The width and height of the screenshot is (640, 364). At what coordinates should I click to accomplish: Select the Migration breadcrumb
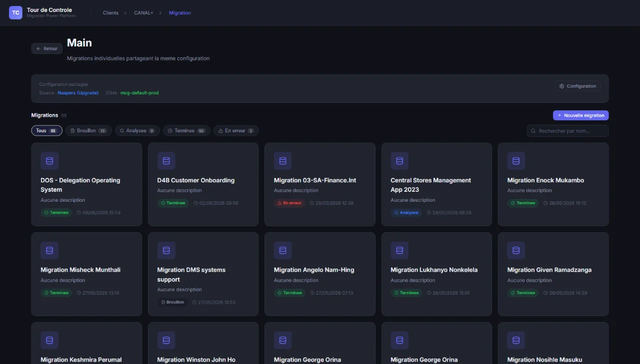pos(180,13)
